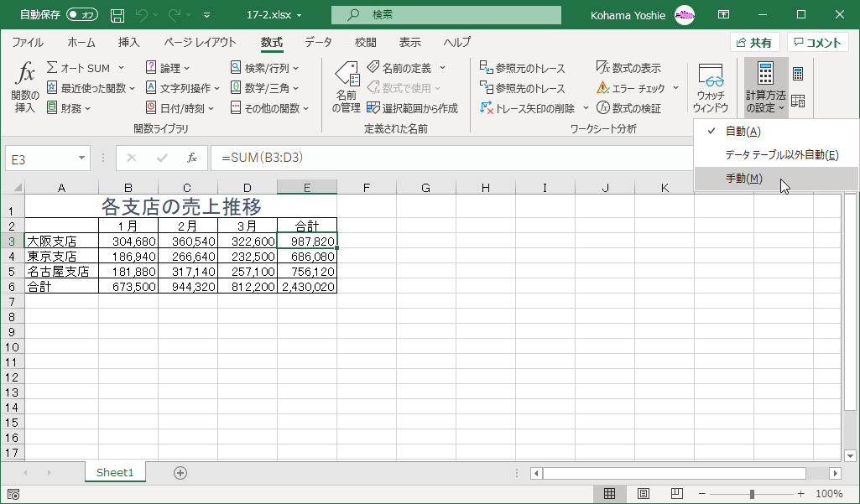The height and width of the screenshot is (504, 860).
Task: Click the Save floppy disk icon
Action: coord(117,15)
